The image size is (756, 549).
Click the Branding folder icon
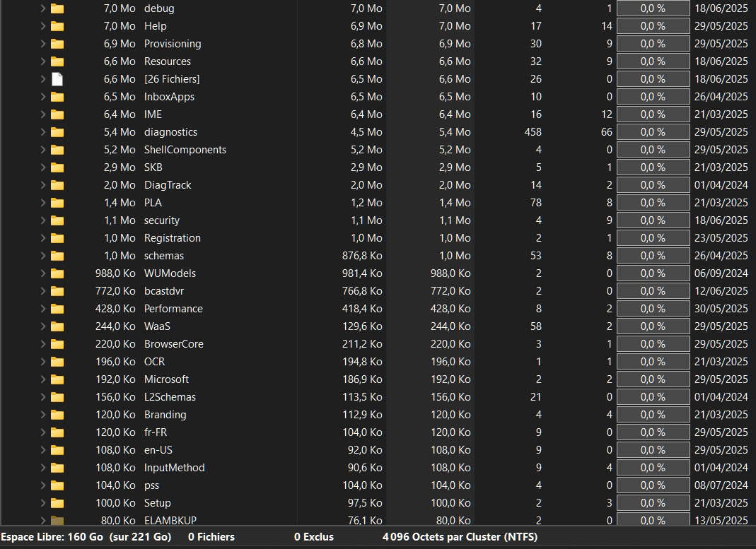[57, 415]
